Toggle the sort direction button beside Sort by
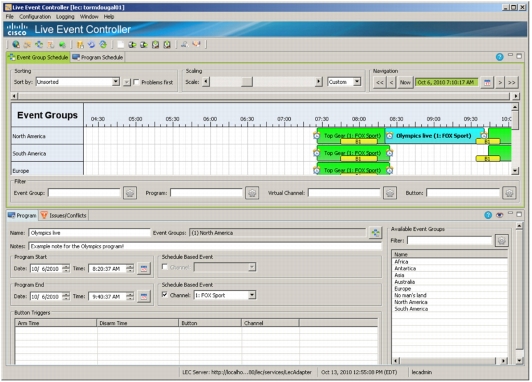Image resolution: width=532 pixels, height=382 pixels. click(127, 82)
